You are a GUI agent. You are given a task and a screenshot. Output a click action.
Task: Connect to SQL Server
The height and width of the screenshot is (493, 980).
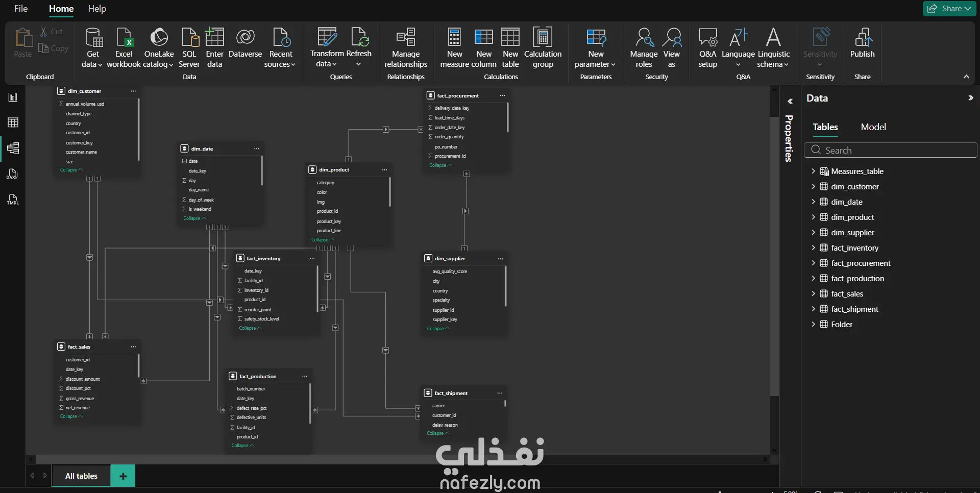pyautogui.click(x=189, y=47)
